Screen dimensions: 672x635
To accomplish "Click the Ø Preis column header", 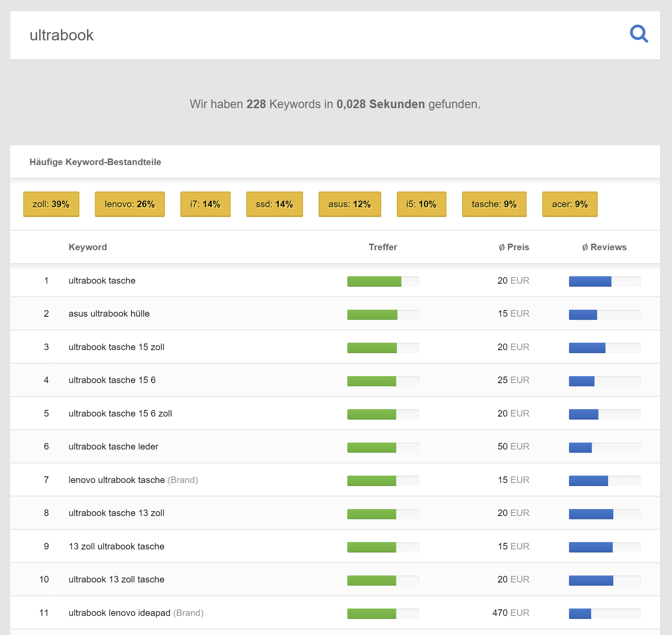I will click(x=514, y=247).
